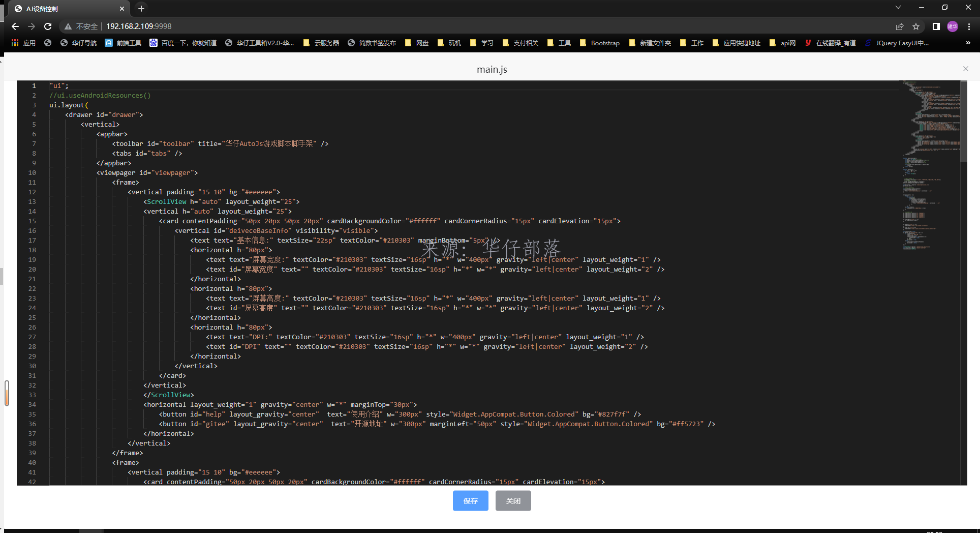Open a new browser tab
980x533 pixels.
(x=141, y=9)
